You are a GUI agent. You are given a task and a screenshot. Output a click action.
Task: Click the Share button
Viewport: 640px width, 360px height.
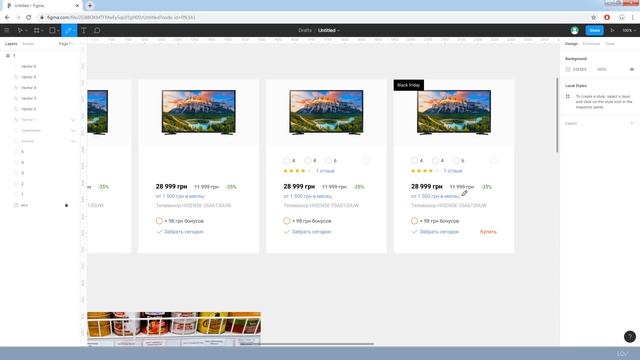click(594, 30)
